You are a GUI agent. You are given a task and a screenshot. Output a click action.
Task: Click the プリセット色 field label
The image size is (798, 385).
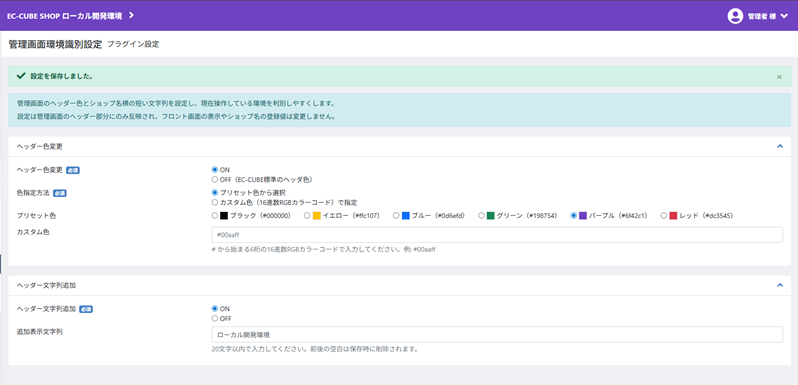36,216
